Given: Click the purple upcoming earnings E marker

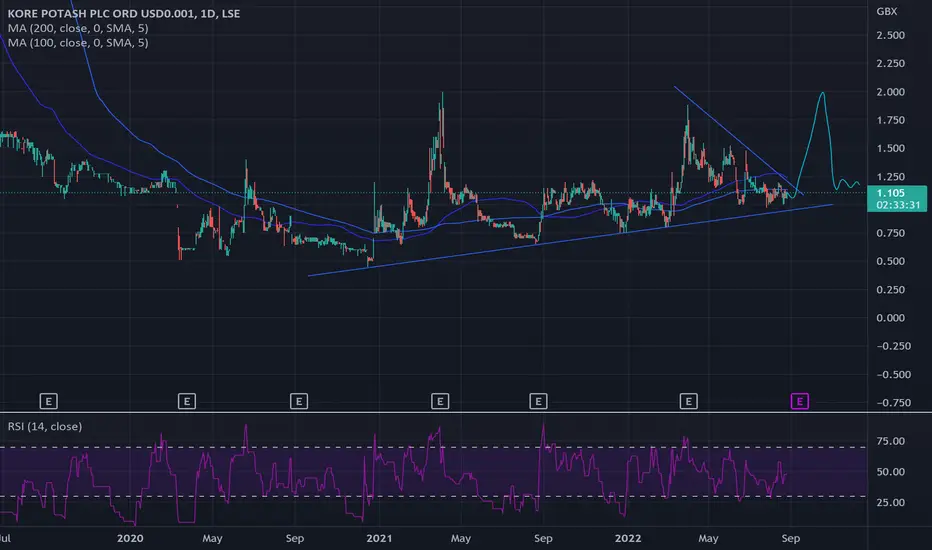Looking at the screenshot, I should (x=799, y=402).
